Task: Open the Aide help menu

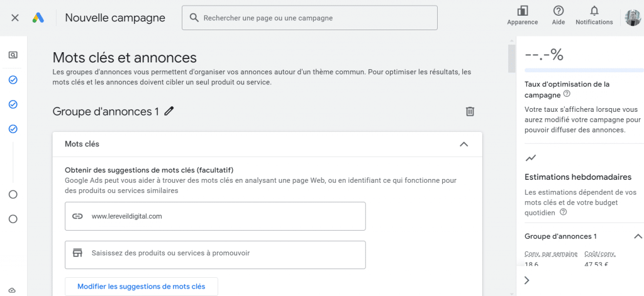Action: pos(558,16)
